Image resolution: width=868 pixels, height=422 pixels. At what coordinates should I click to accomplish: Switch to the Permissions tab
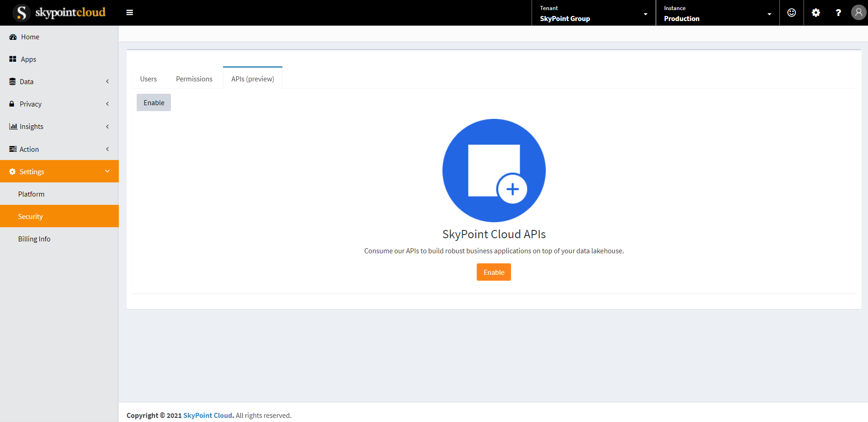click(194, 79)
